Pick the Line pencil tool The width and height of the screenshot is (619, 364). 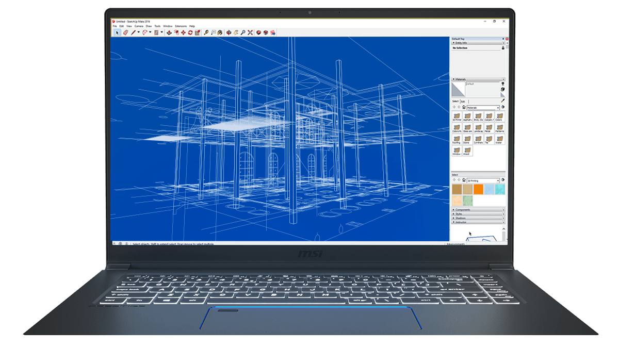(133, 32)
